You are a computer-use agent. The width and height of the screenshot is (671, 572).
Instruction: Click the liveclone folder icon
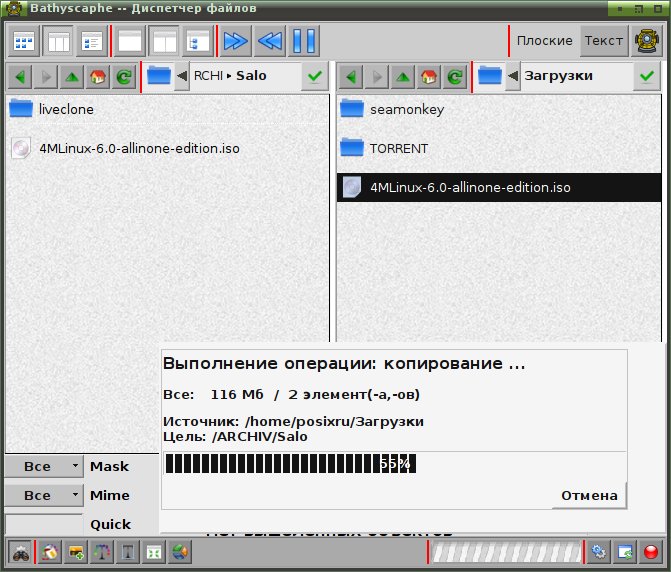[21, 108]
